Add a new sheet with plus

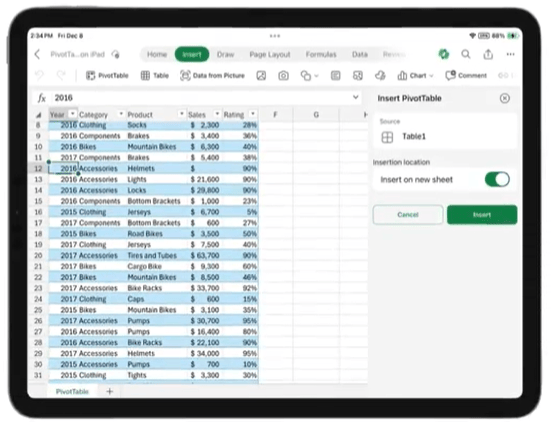[110, 391]
